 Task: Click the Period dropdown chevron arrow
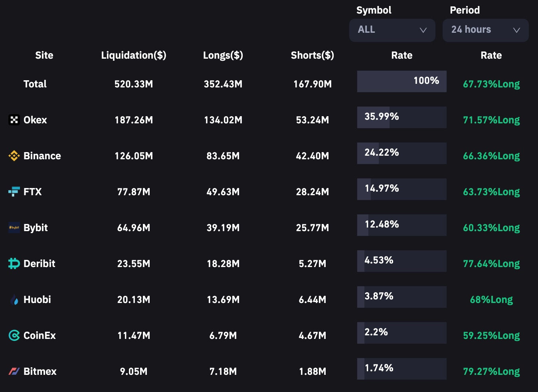tap(516, 30)
